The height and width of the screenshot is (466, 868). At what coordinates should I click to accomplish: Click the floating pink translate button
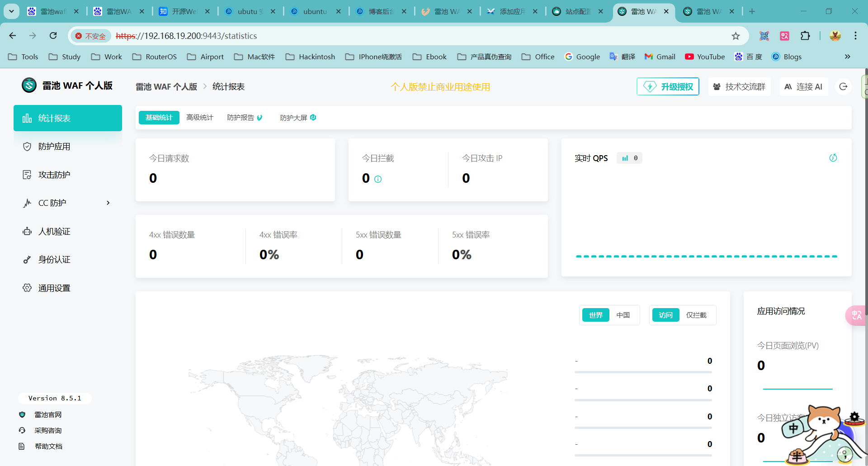click(x=856, y=315)
